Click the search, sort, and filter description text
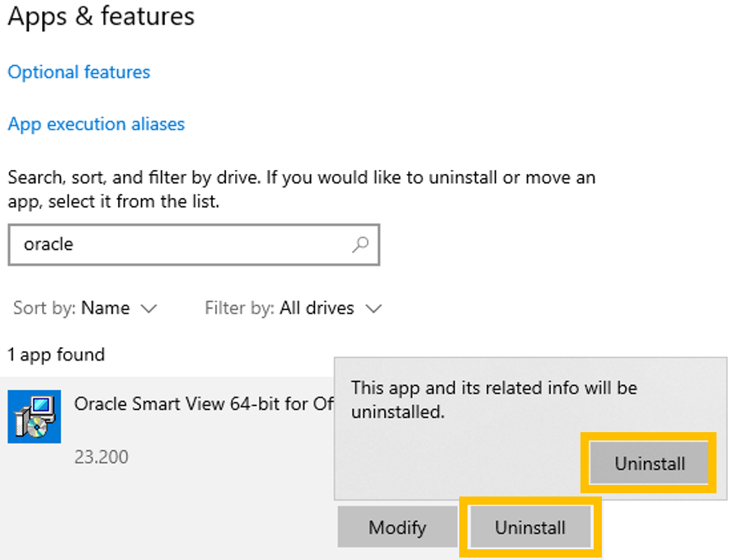This screenshot has width=733, height=560. tap(301, 189)
